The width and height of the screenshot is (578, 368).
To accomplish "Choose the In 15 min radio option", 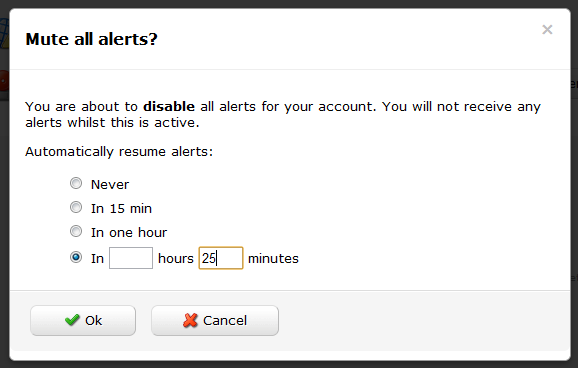I will [76, 207].
